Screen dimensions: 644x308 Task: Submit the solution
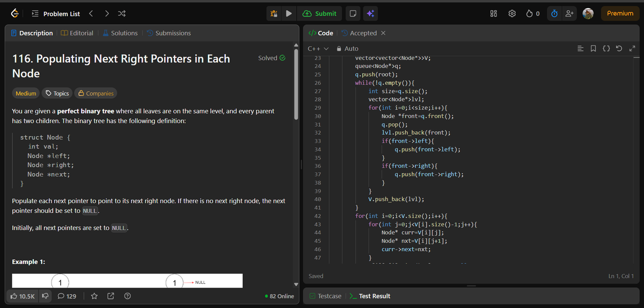pyautogui.click(x=320, y=13)
